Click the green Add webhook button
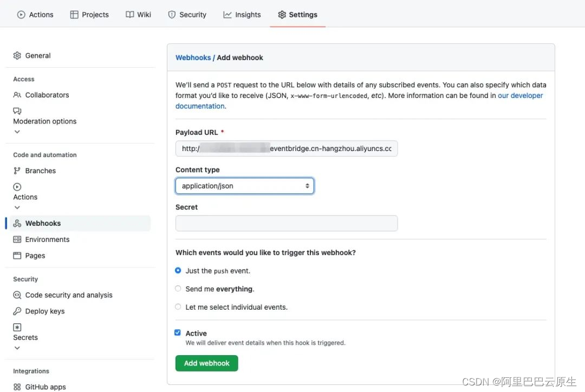This screenshot has width=585, height=392. pyautogui.click(x=207, y=363)
